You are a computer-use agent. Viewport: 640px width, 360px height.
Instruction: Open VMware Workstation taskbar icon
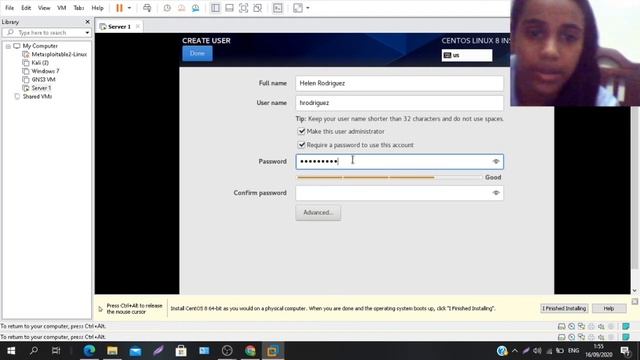click(x=273, y=351)
